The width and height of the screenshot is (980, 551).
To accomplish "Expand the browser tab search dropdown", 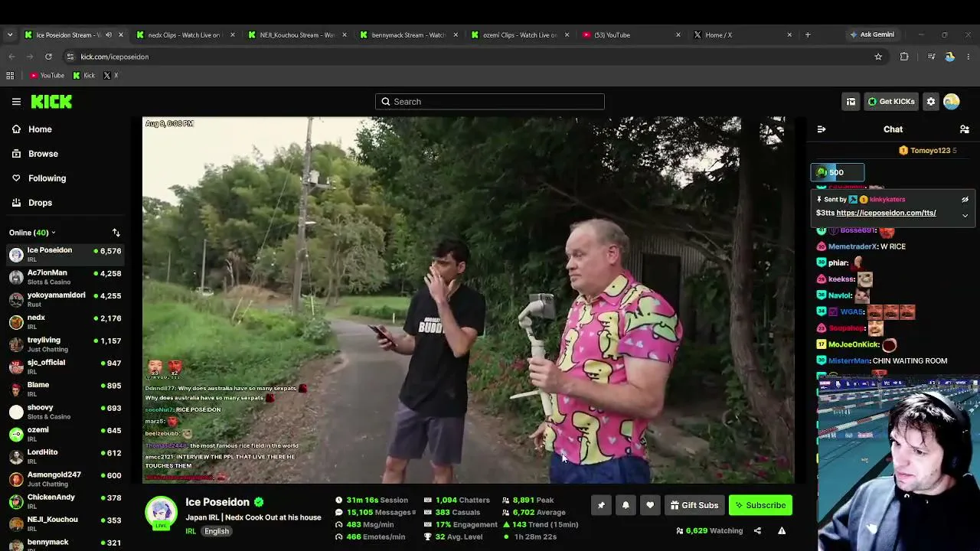I will pos(10,34).
